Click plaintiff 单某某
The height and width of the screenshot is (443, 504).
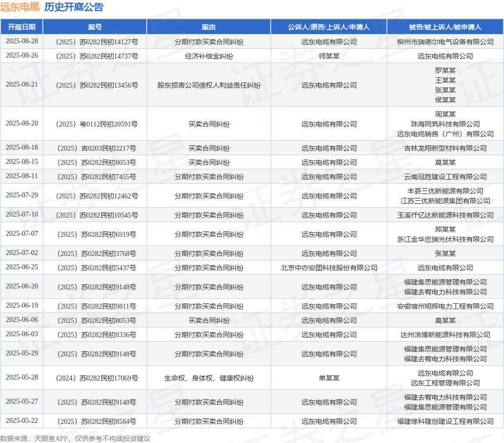tap(329, 378)
